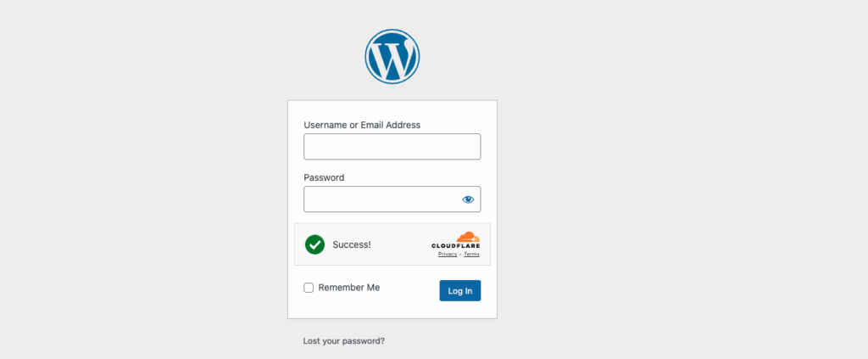Open the Lost your password link
The height and width of the screenshot is (359, 868).
pyautogui.click(x=344, y=341)
